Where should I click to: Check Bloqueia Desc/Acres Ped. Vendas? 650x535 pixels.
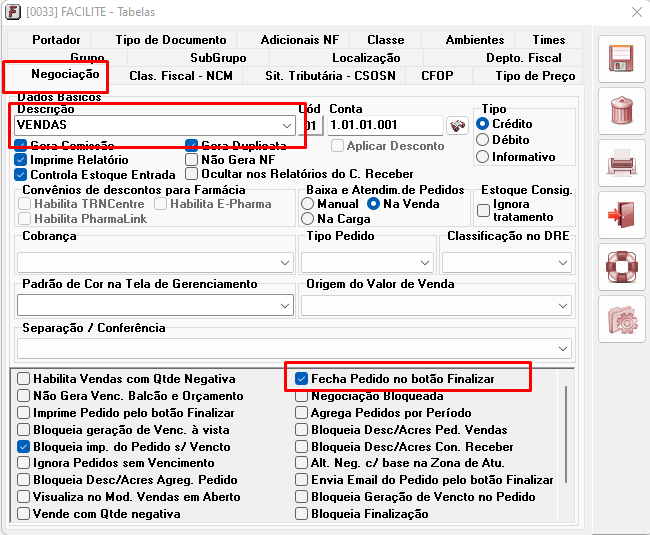[301, 429]
